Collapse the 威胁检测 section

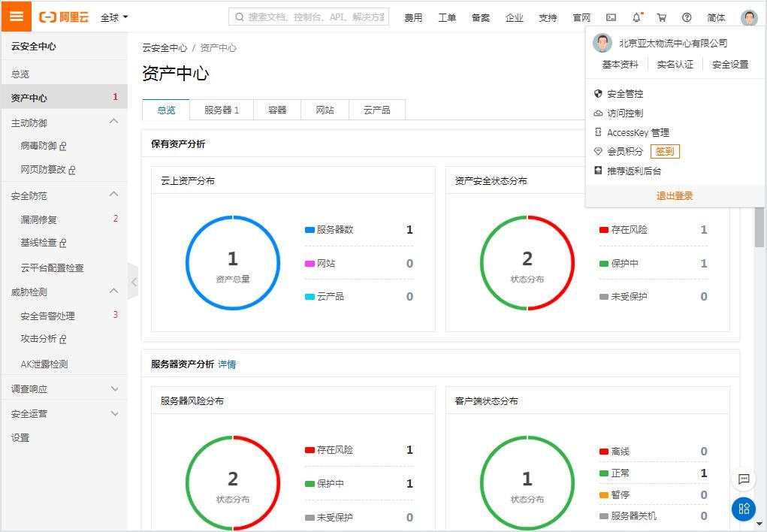pos(113,291)
